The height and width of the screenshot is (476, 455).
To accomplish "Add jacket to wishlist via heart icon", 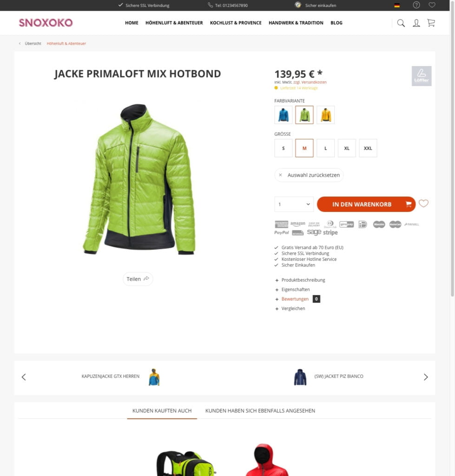I will tap(423, 204).
